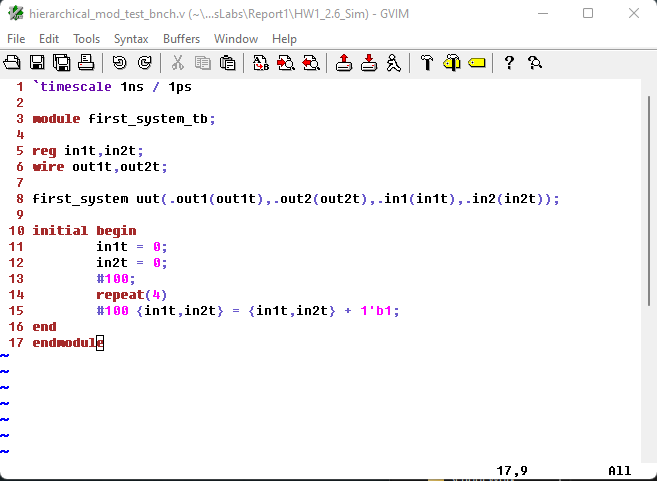Run Make with the hammer icon

[x=427, y=63]
